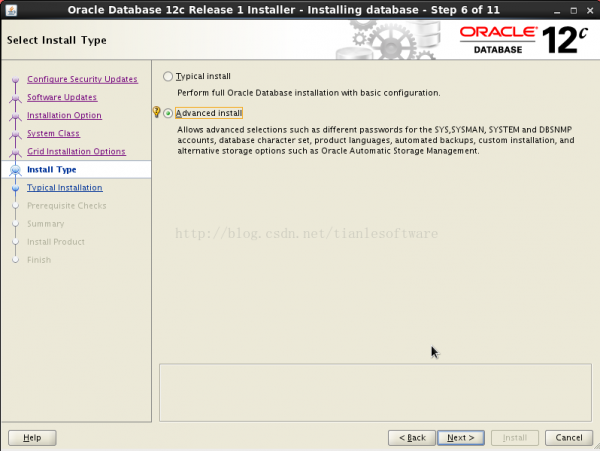Click the Install Product step label
Screen dimensions: 600x451
pyautogui.click(x=56, y=242)
